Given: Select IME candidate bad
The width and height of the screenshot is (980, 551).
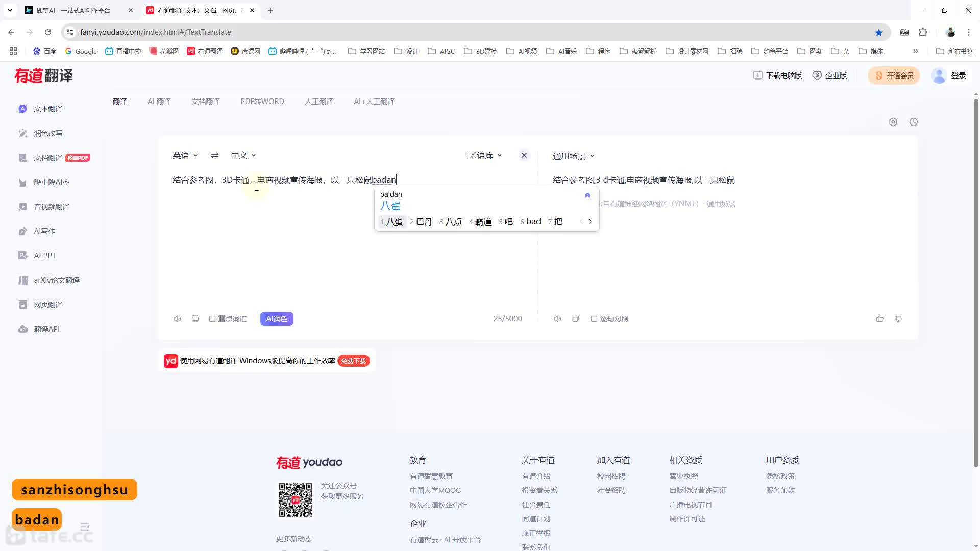Looking at the screenshot, I should [531, 221].
